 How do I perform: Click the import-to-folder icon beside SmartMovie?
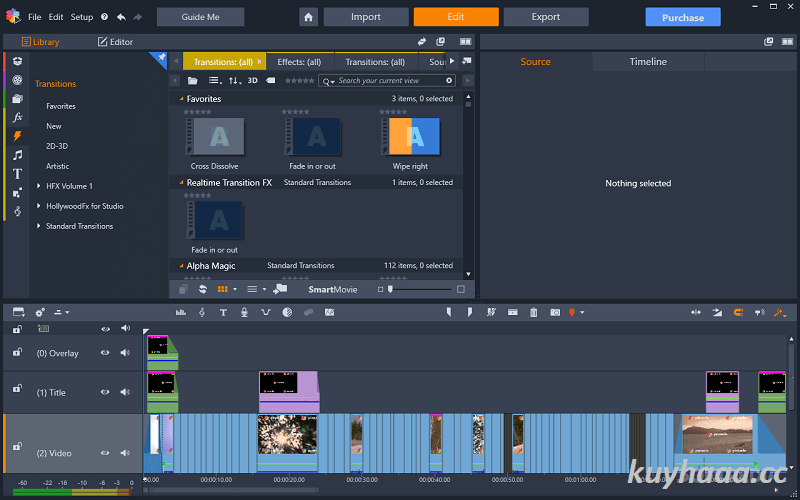coord(280,289)
